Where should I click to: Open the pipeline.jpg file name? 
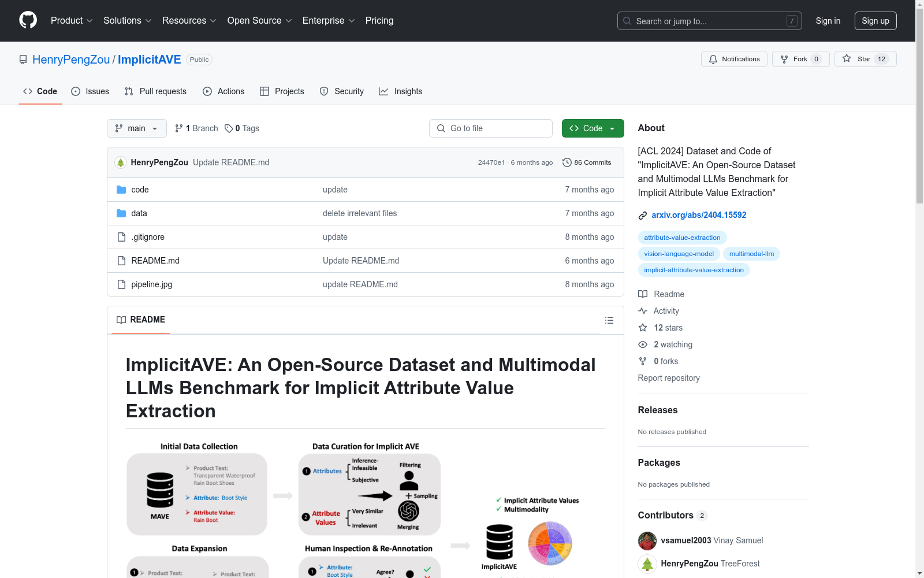coord(152,284)
